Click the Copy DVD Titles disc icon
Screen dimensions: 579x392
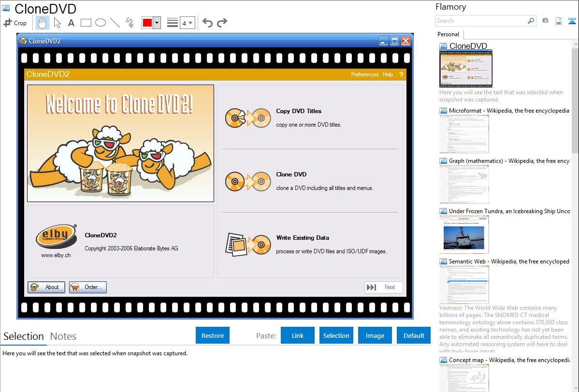248,118
